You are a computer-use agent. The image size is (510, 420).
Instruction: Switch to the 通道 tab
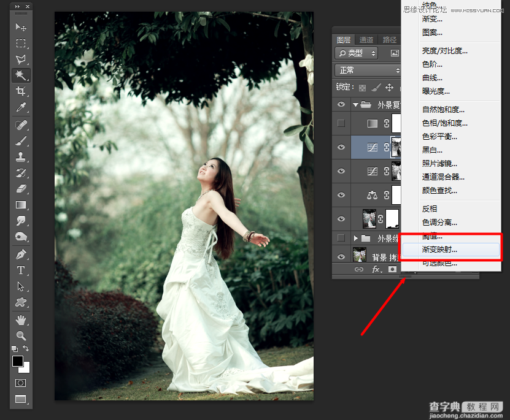click(366, 40)
